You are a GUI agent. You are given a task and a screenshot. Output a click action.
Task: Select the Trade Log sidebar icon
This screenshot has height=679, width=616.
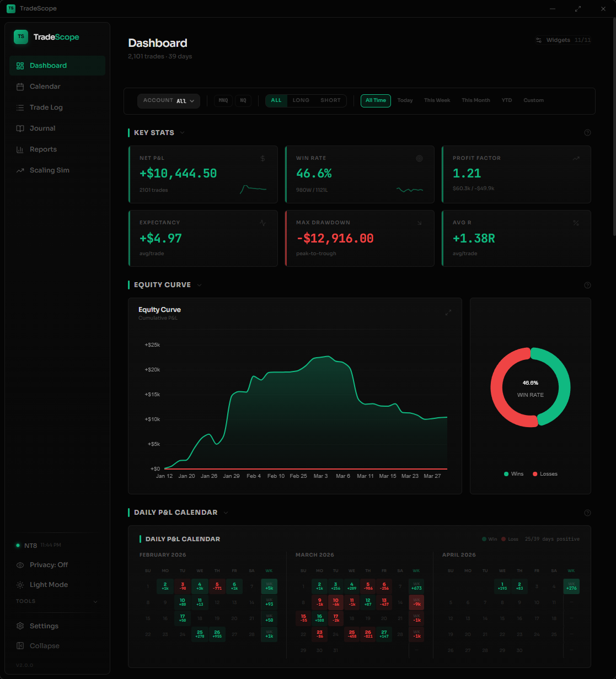[19, 107]
